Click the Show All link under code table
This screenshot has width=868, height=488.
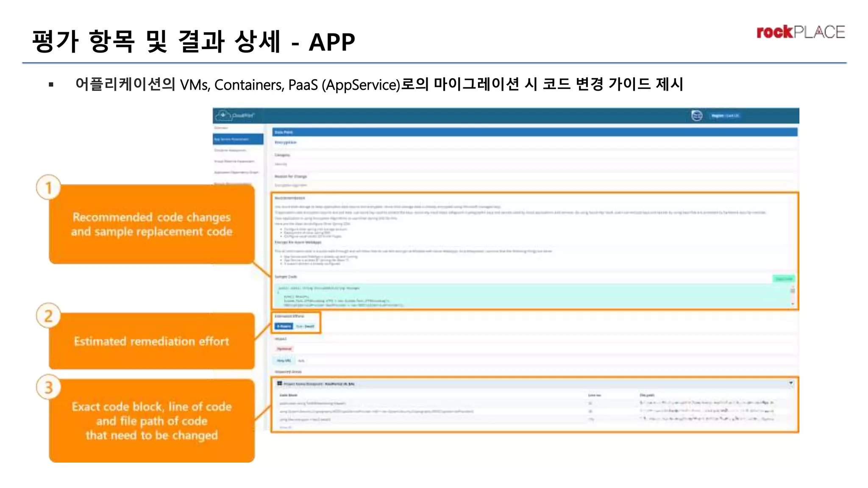[x=286, y=427]
